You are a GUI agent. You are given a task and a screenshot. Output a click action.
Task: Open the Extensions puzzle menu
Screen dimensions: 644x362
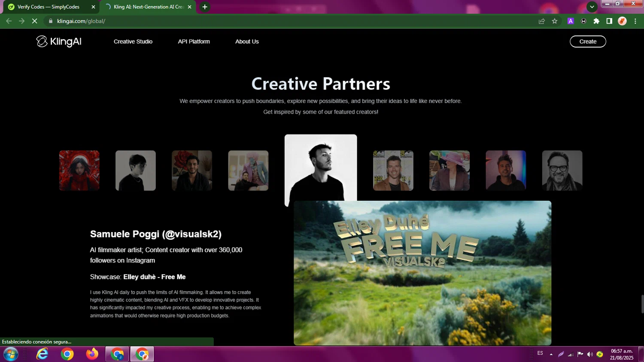pos(596,21)
